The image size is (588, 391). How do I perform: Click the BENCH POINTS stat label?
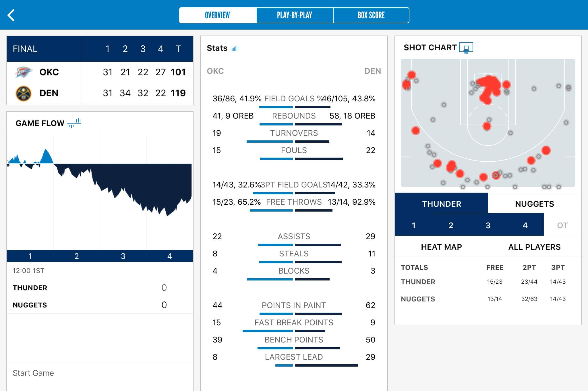294,340
